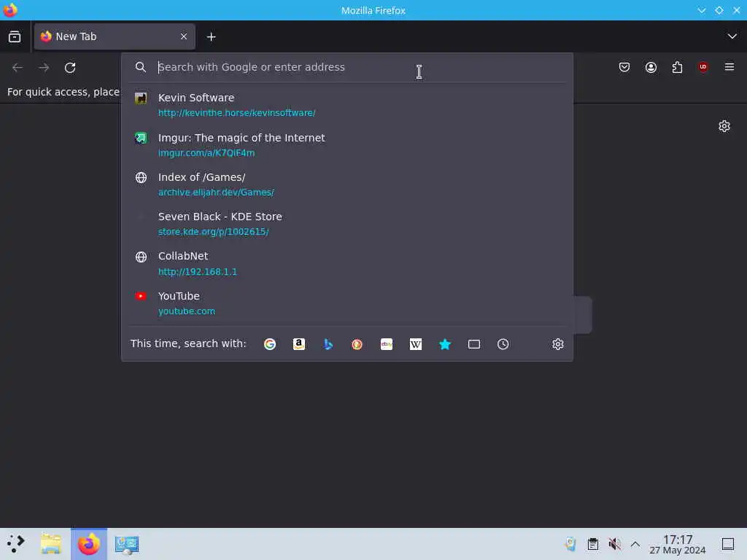Reload the current page
Viewport: 747px width, 560px height.
click(70, 68)
